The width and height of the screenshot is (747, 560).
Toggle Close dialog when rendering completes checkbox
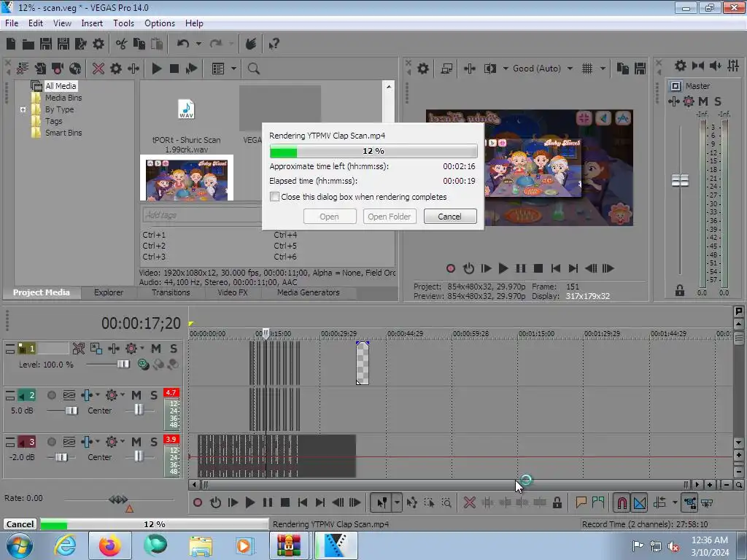pos(274,197)
